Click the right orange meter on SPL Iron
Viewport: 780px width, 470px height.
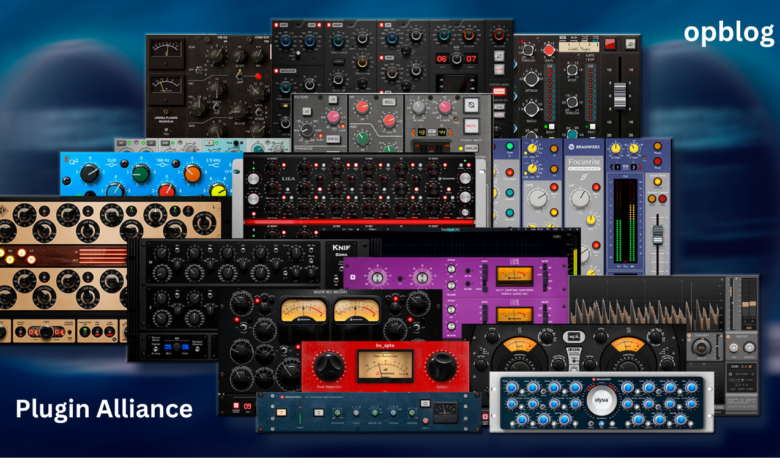pos(627,347)
